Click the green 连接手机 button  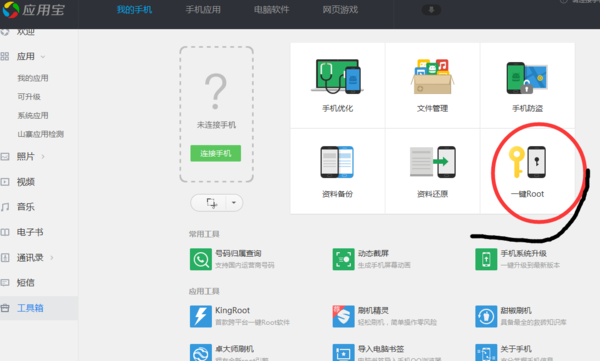click(x=216, y=154)
